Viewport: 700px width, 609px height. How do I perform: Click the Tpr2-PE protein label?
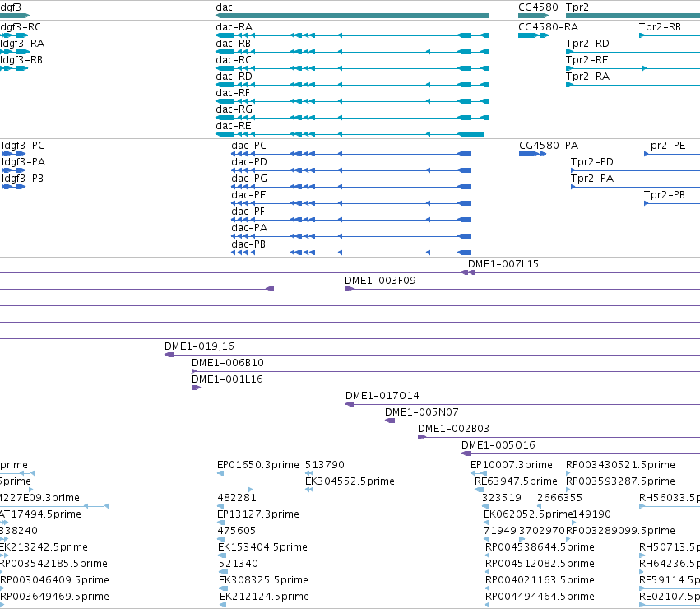click(665, 146)
